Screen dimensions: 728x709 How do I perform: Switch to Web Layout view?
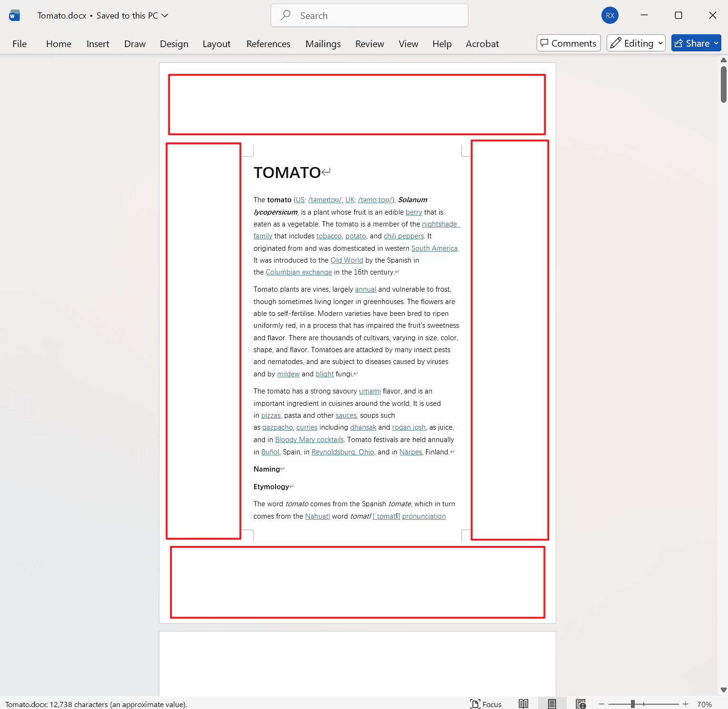coord(580,704)
